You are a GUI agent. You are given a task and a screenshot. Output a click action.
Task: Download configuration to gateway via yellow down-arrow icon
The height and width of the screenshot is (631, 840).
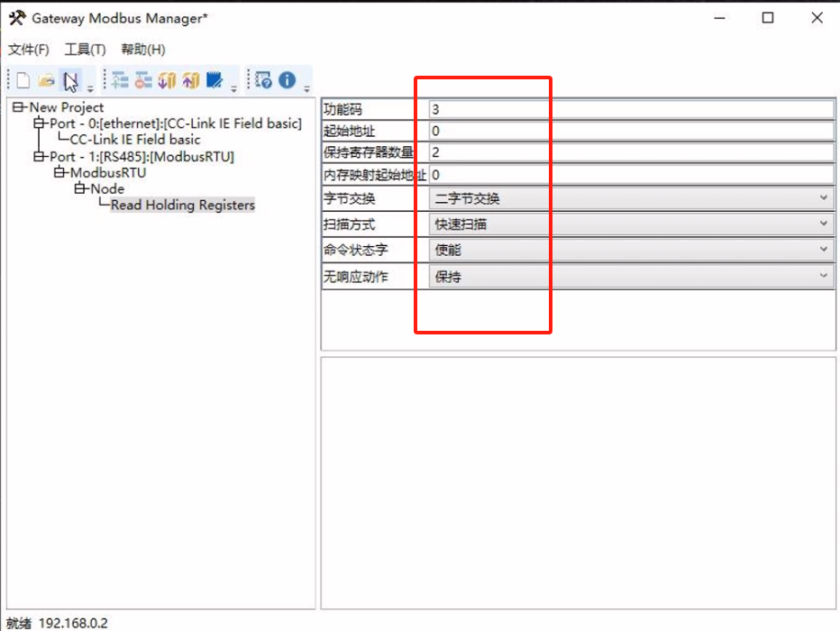(x=166, y=80)
